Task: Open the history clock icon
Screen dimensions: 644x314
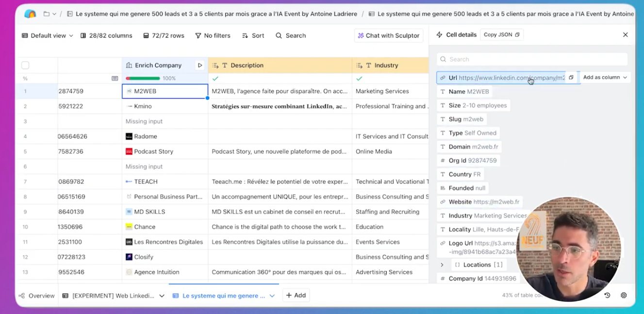Action: 607,295
